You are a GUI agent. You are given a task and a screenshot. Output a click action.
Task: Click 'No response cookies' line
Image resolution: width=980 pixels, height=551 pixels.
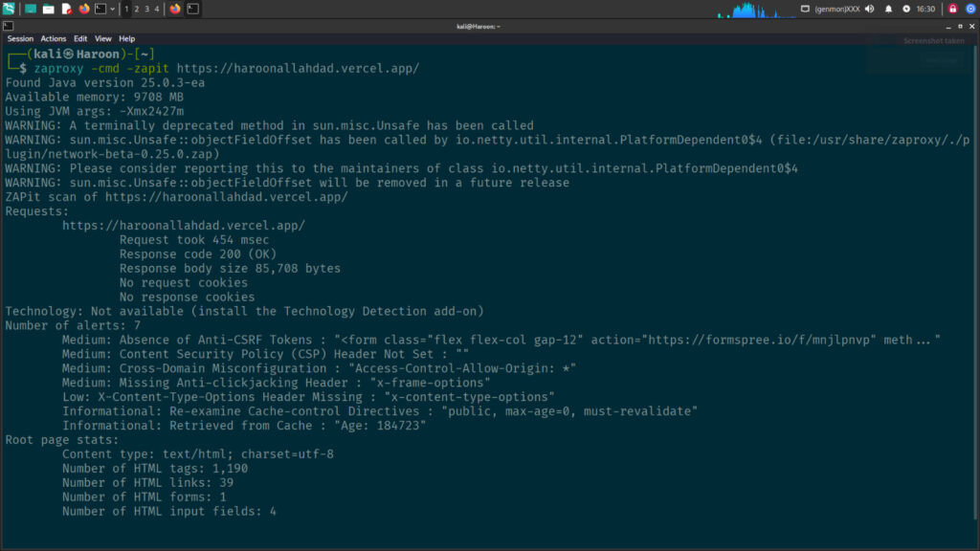(x=187, y=298)
